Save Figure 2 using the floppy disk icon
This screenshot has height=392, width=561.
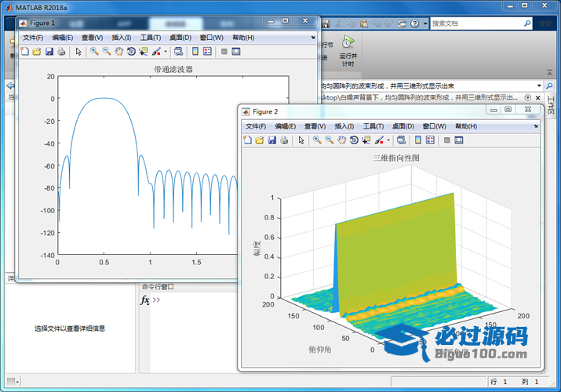click(272, 140)
